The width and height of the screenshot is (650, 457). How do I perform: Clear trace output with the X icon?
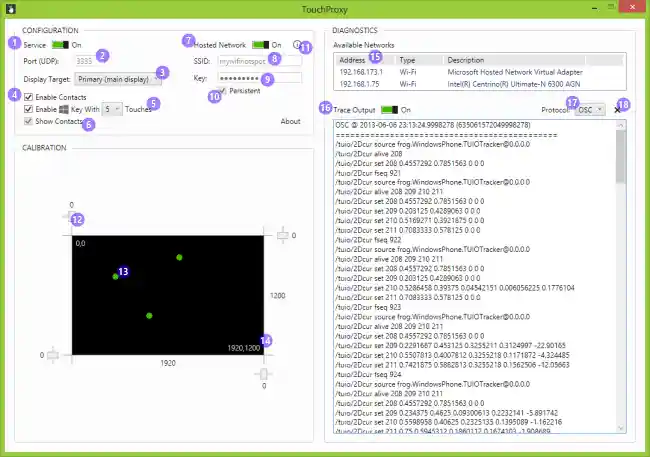tap(616, 109)
